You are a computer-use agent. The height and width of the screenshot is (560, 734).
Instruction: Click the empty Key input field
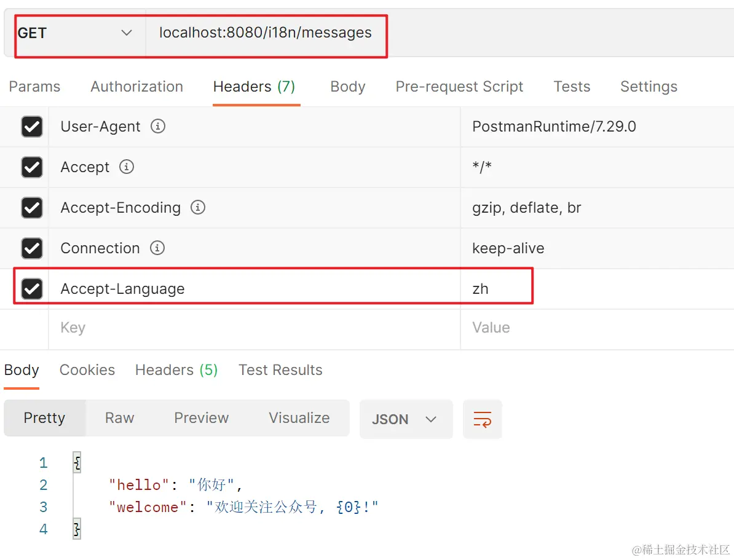click(255, 328)
